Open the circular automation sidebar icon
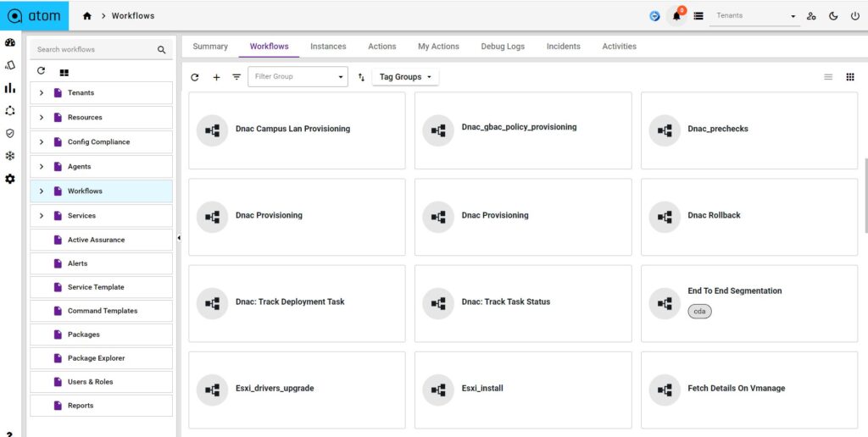This screenshot has height=437, width=868. pos(10,111)
